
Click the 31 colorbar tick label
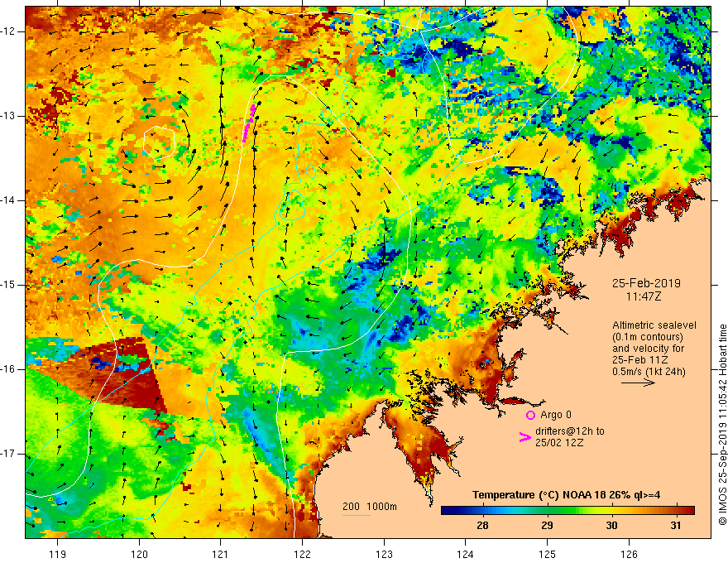(x=676, y=526)
